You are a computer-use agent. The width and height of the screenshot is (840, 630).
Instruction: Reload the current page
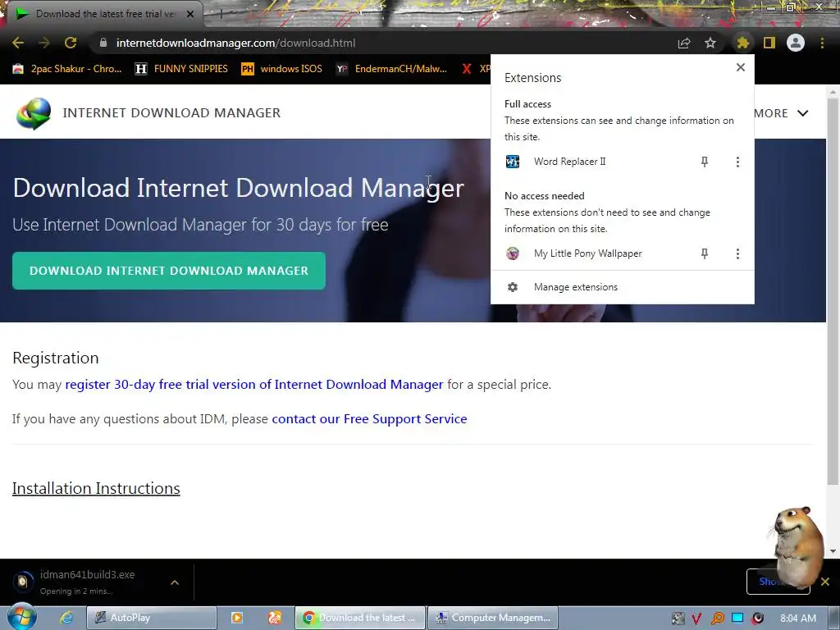(71, 43)
